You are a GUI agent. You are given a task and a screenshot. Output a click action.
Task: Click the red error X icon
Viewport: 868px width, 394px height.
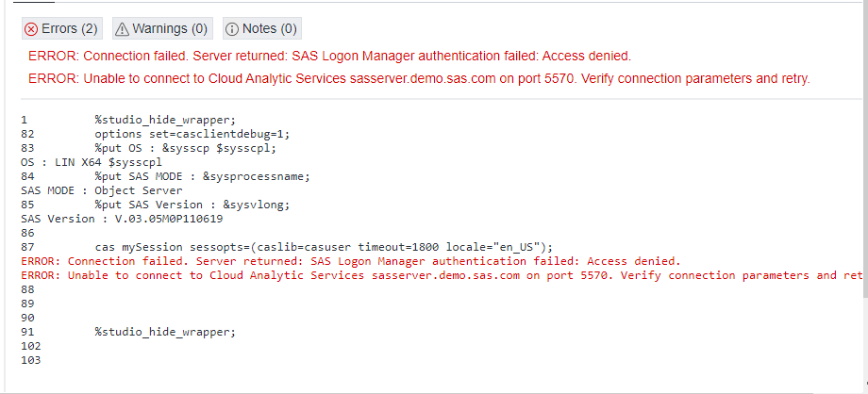31,29
